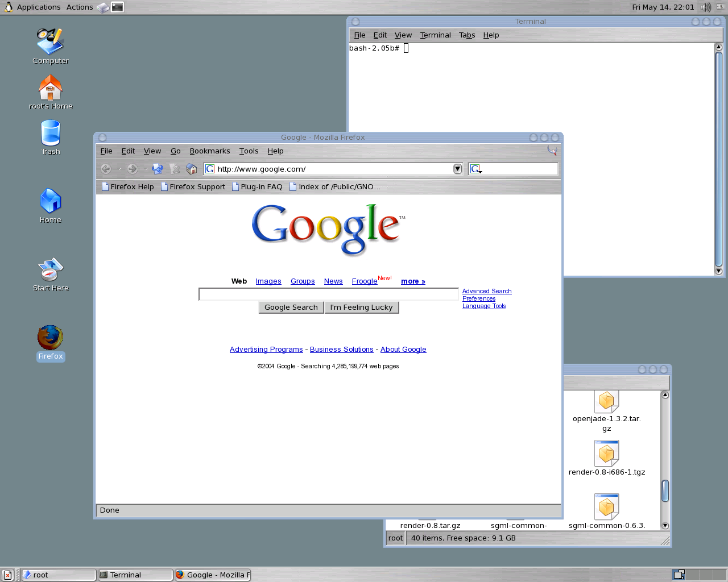Open Firefox Go menu
Viewport: 728px width, 582px height.
coord(176,151)
